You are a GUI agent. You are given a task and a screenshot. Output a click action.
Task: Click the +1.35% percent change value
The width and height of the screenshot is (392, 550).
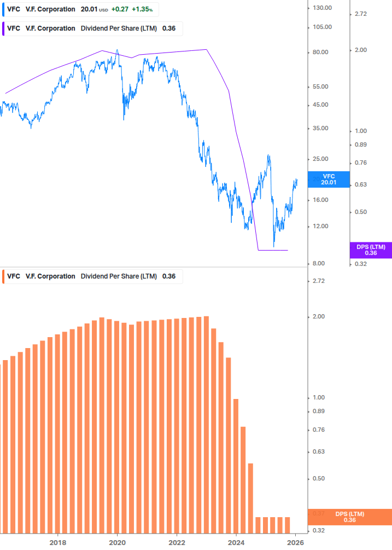point(142,9)
